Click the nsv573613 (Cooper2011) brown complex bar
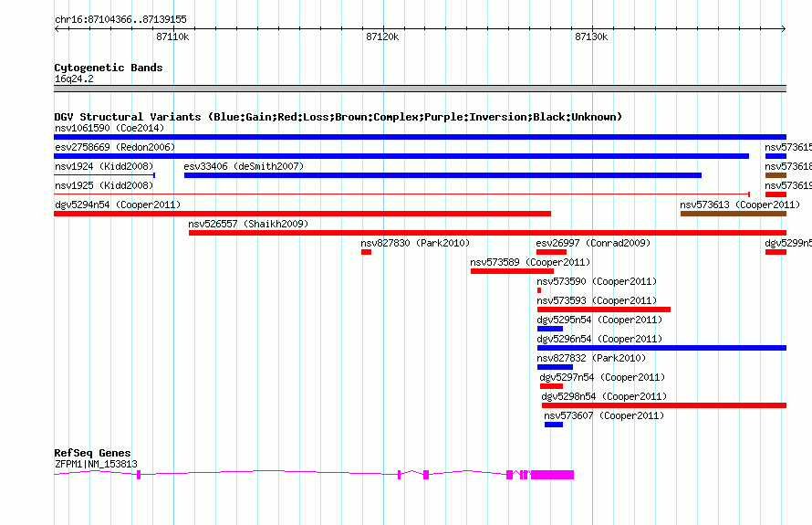This screenshot has height=525, width=812. [x=734, y=214]
